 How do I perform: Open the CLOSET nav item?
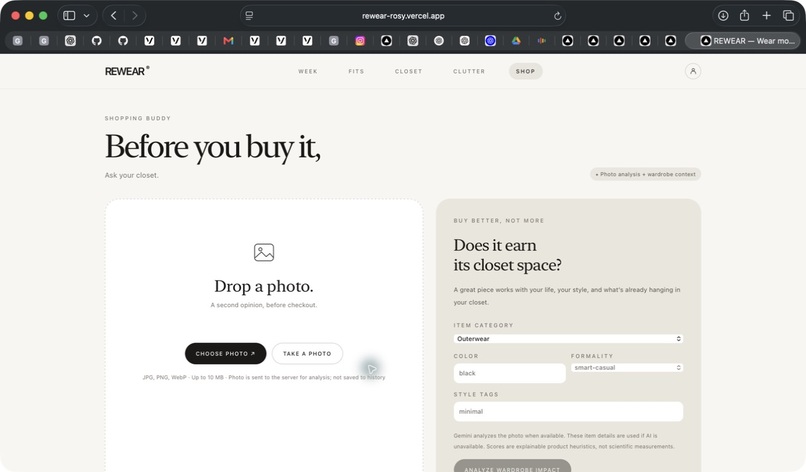[x=409, y=71]
